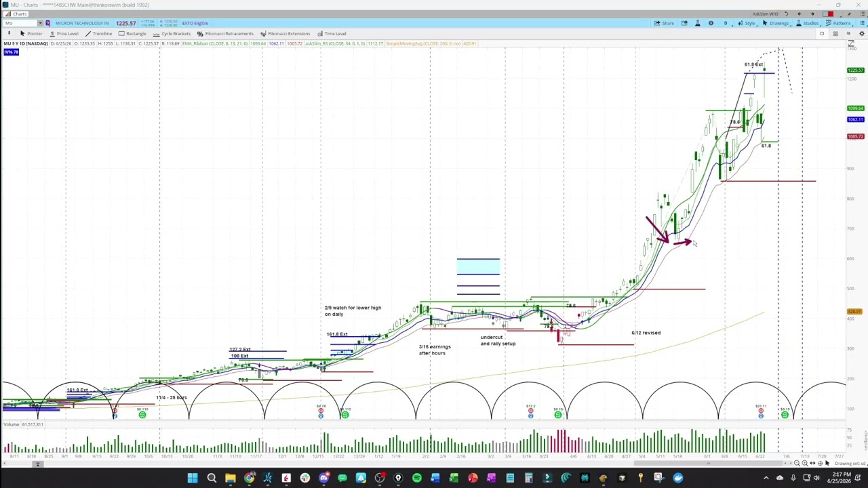Open the chart header list menu icon
Screen dimensions: 868x488
862,23
